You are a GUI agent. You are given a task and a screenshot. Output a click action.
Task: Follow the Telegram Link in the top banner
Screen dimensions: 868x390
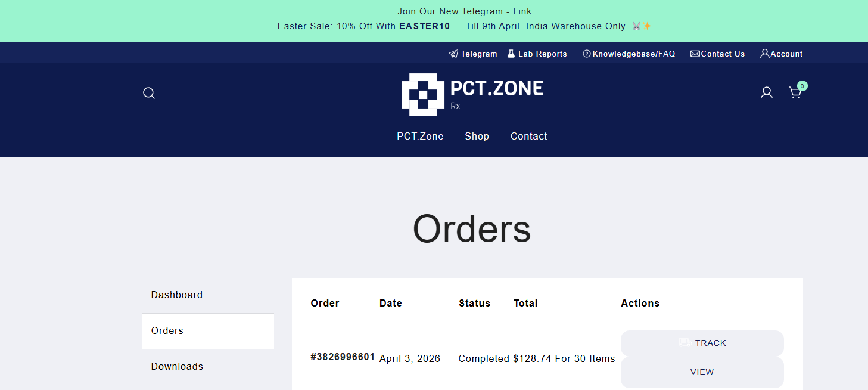click(x=522, y=11)
